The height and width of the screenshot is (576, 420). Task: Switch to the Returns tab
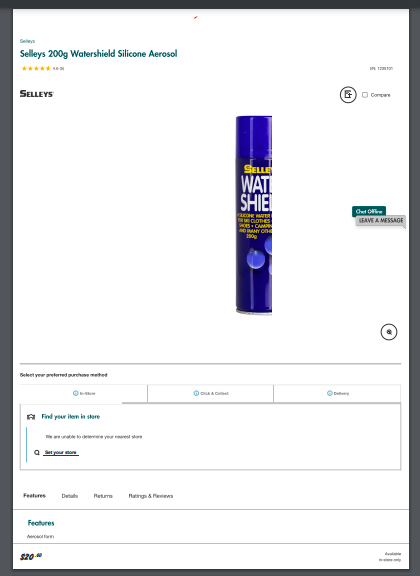coord(103,496)
